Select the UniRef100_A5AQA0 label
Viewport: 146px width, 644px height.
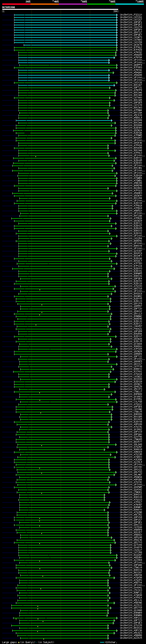click(131, 72)
